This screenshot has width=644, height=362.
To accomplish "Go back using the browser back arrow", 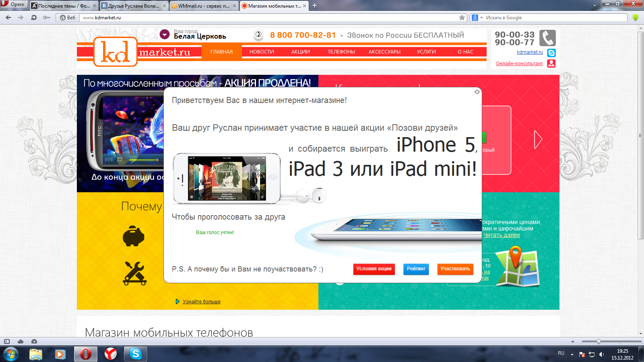I will point(8,17).
